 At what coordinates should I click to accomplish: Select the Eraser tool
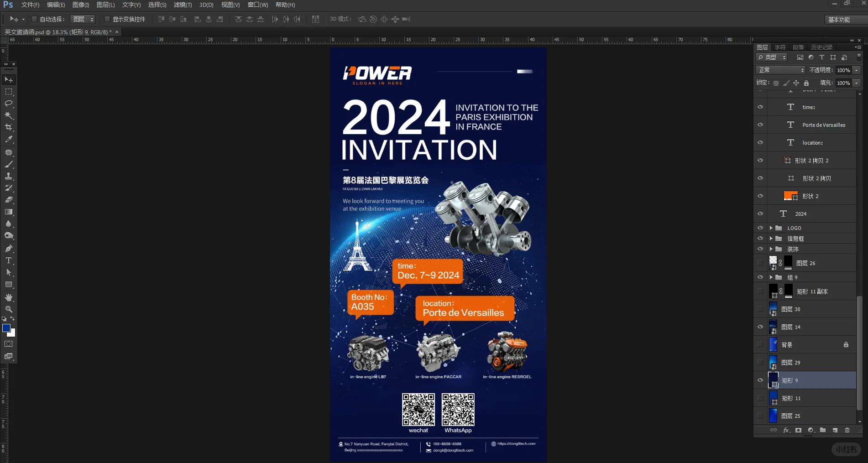(x=9, y=200)
